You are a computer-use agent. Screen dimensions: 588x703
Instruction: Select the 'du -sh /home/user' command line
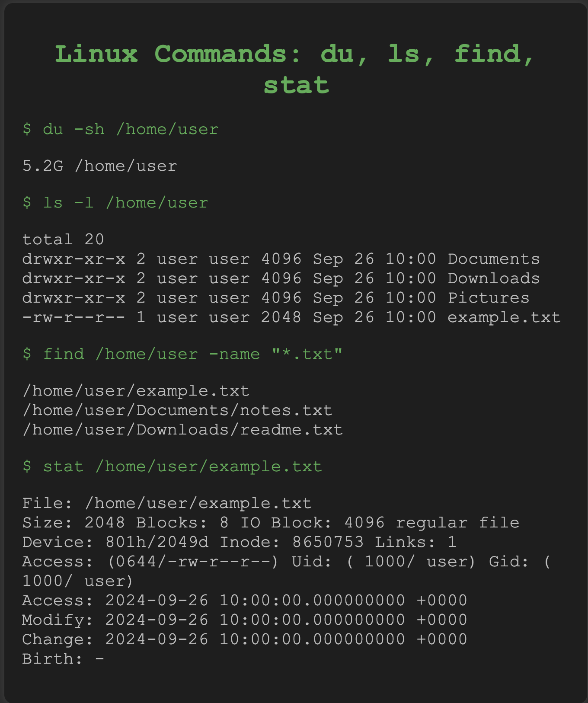(121, 129)
